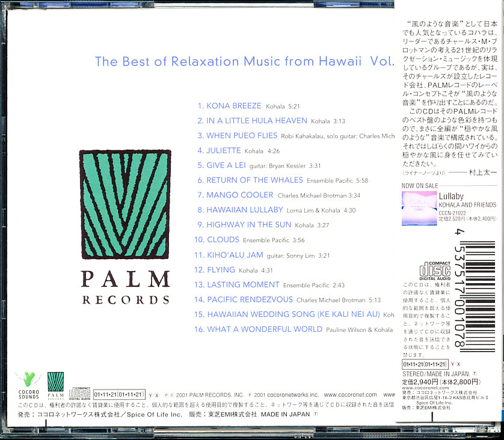Image resolution: width=504 pixels, height=440 pixels.
Task: Enable the 01·11·21 date stamp box
Action: [118, 394]
